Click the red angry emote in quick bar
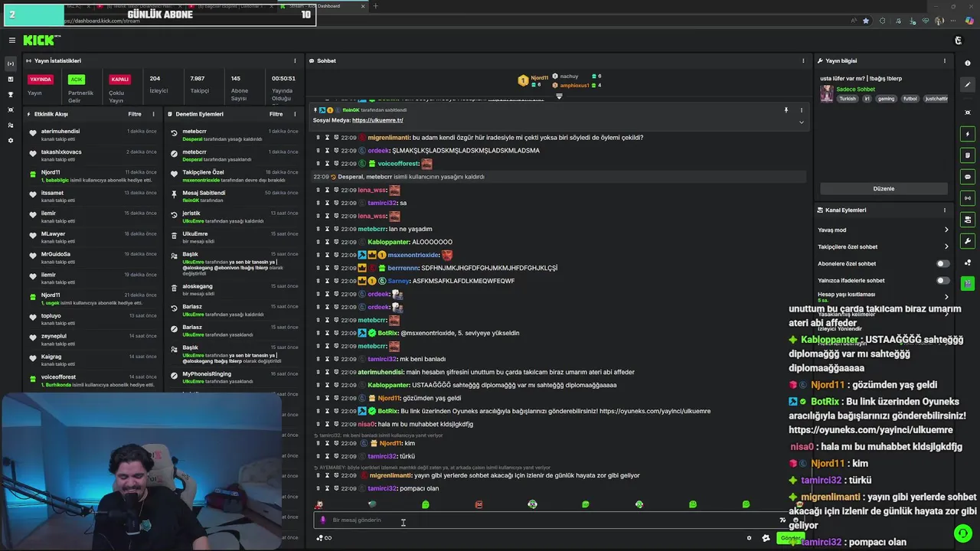The height and width of the screenshot is (551, 980). pos(479,504)
